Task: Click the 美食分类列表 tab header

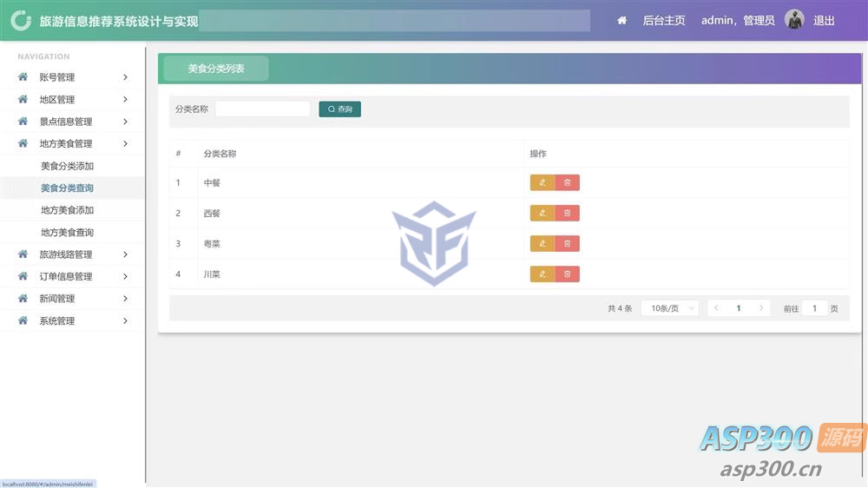Action: (x=216, y=69)
